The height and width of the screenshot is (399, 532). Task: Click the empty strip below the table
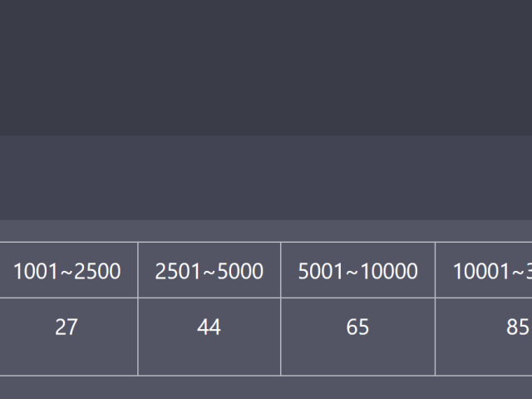(x=266, y=388)
